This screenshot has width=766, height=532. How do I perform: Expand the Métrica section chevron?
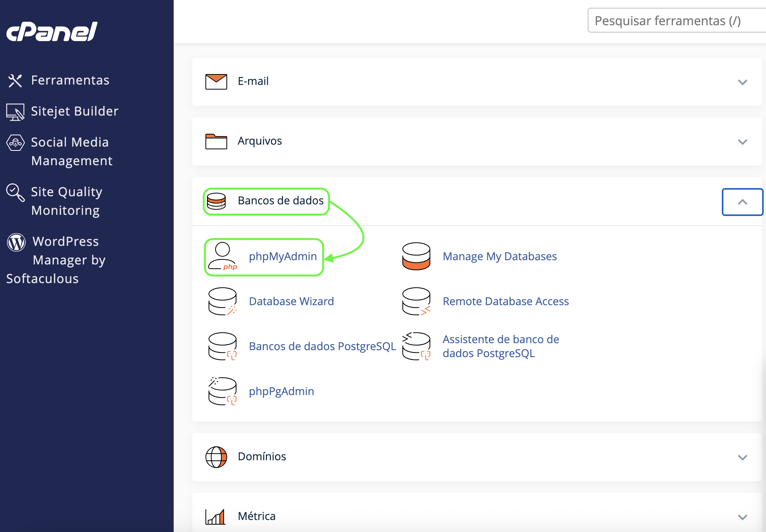742,517
